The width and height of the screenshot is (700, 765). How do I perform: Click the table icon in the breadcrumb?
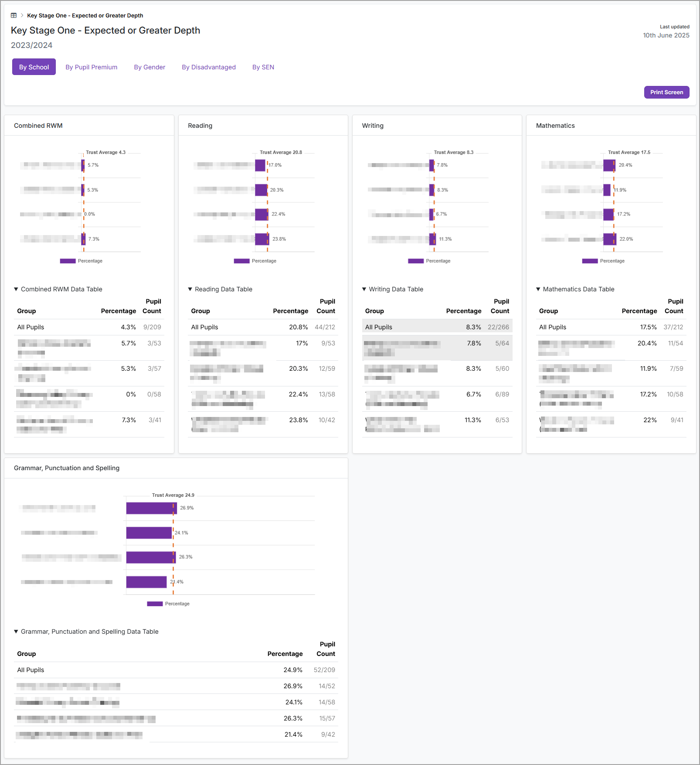pyautogui.click(x=14, y=15)
